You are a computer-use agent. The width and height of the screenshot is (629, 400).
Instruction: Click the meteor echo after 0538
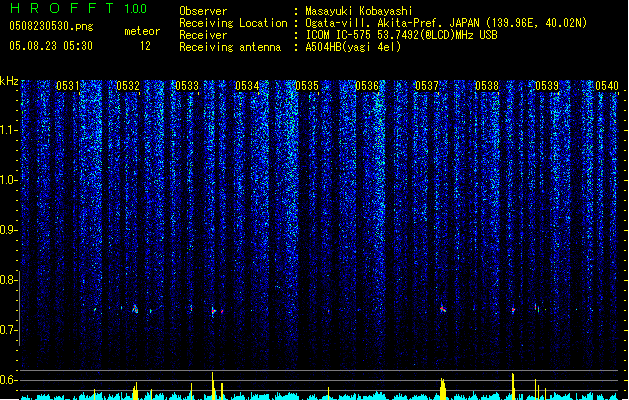(x=513, y=310)
